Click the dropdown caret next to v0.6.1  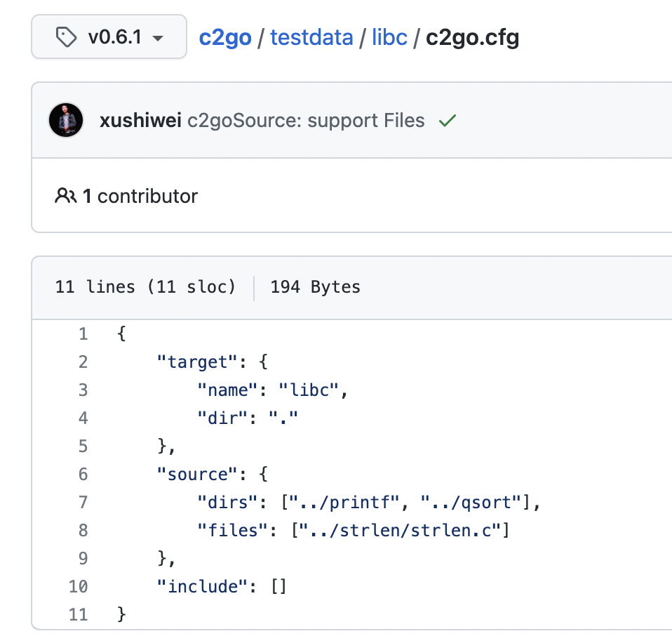[x=158, y=38]
